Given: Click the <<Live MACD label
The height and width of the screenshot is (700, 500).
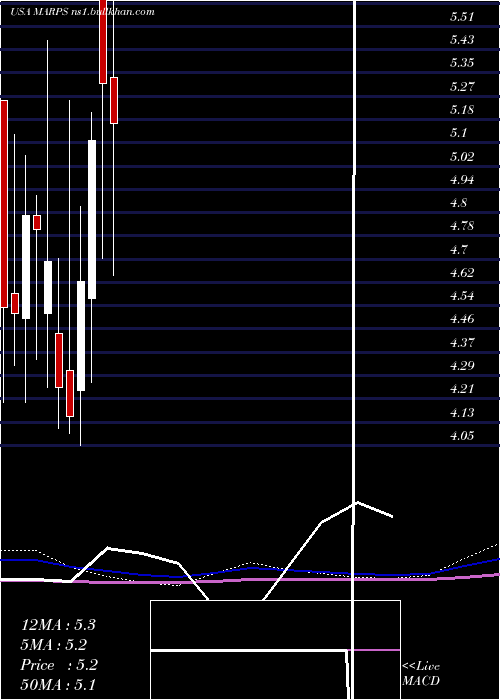Looking at the screenshot, I should tap(421, 674).
